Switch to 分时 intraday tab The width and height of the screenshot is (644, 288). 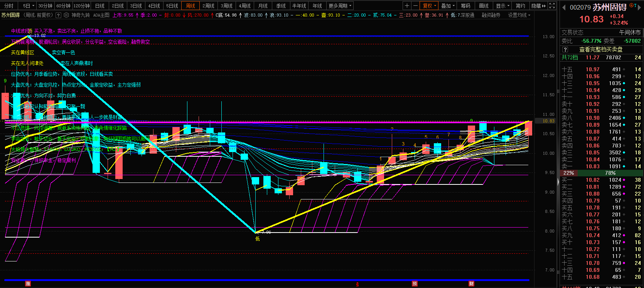point(9,6)
